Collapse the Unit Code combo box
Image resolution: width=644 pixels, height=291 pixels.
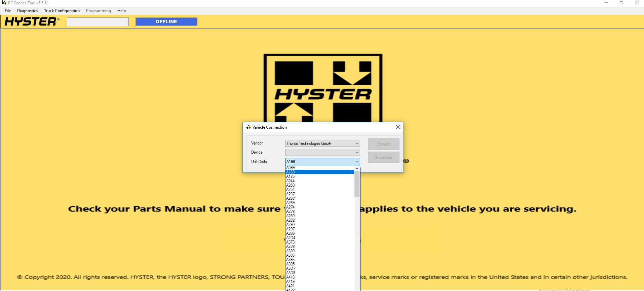(x=357, y=162)
